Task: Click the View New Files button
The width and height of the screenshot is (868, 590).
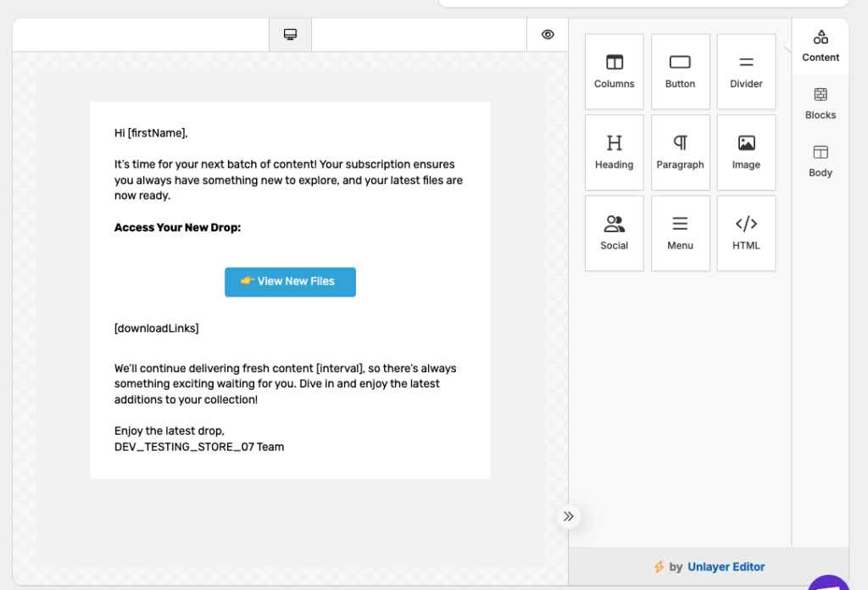Action: pyautogui.click(x=290, y=281)
